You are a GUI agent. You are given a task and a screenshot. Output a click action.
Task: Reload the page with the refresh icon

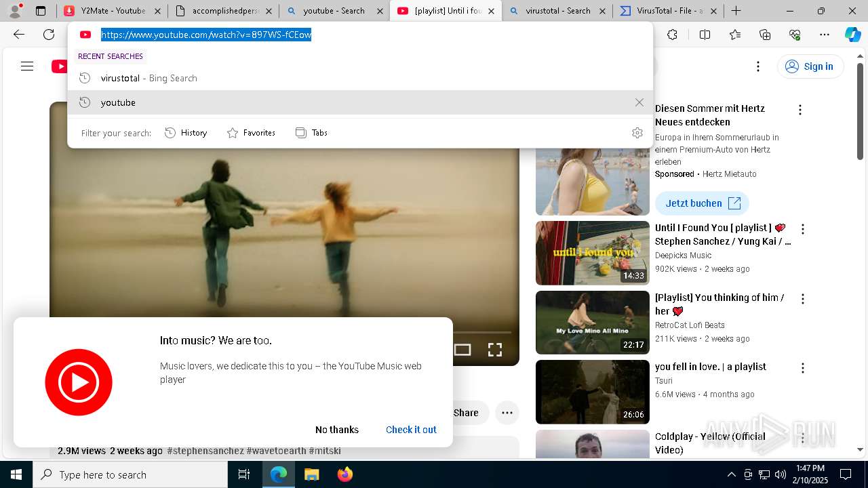pyautogui.click(x=49, y=35)
